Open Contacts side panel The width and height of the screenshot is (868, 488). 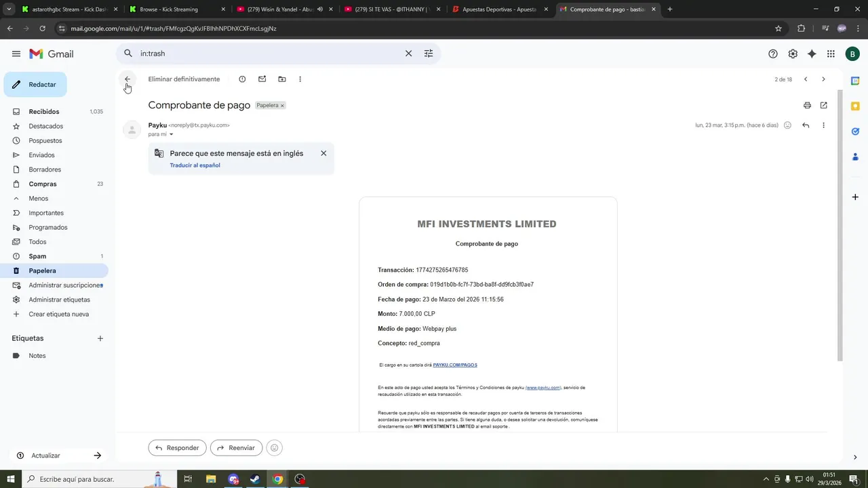click(855, 157)
